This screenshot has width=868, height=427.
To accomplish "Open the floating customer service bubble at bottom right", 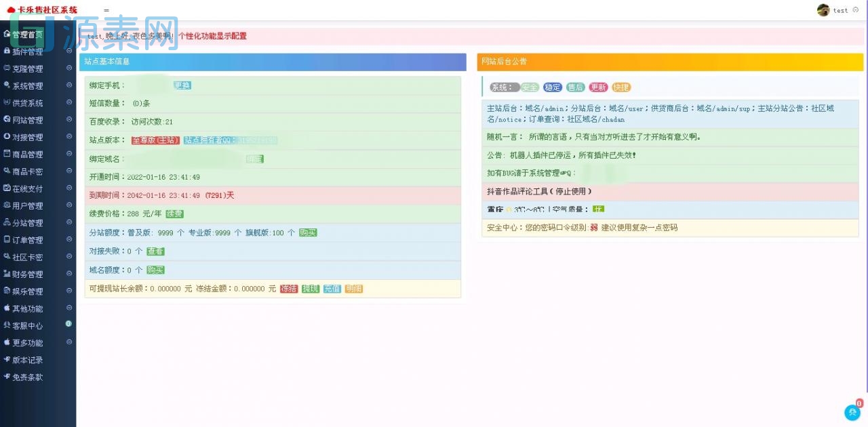I will pyautogui.click(x=852, y=412).
